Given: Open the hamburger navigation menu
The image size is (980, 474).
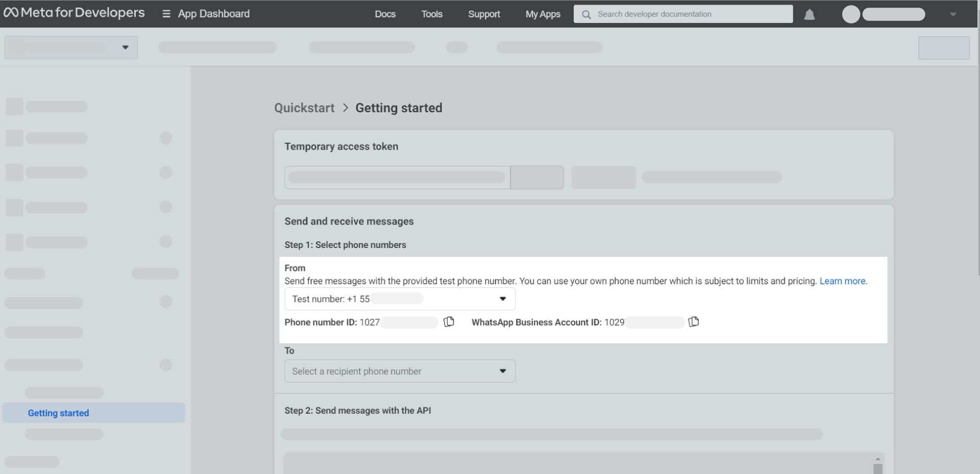Looking at the screenshot, I should [x=166, y=14].
